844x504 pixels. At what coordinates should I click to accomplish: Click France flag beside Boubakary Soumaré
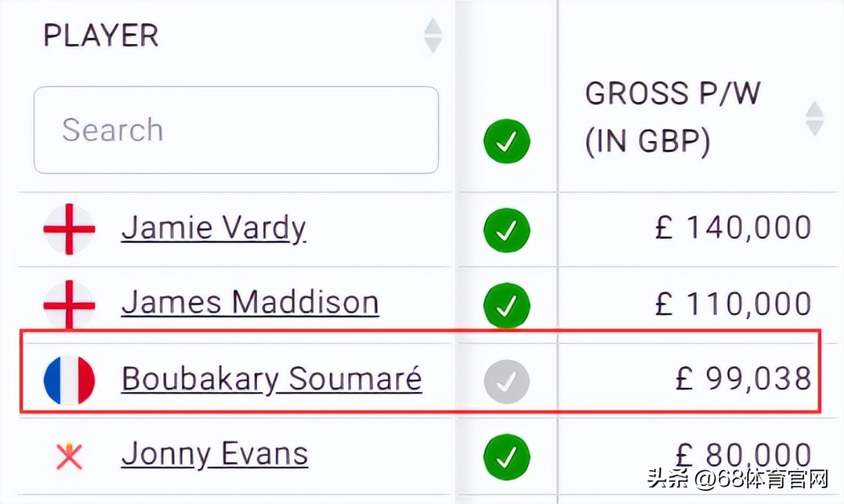[69, 380]
